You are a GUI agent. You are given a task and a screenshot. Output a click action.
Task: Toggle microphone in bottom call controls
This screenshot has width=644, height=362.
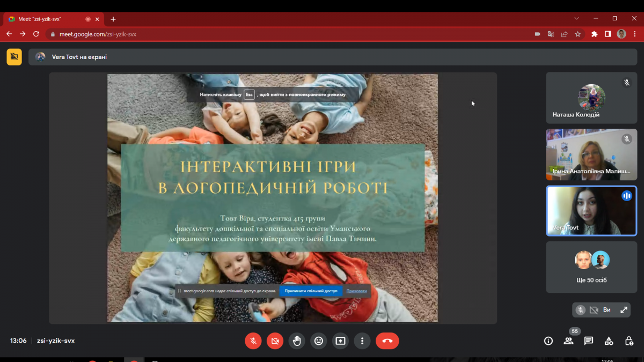click(x=253, y=341)
